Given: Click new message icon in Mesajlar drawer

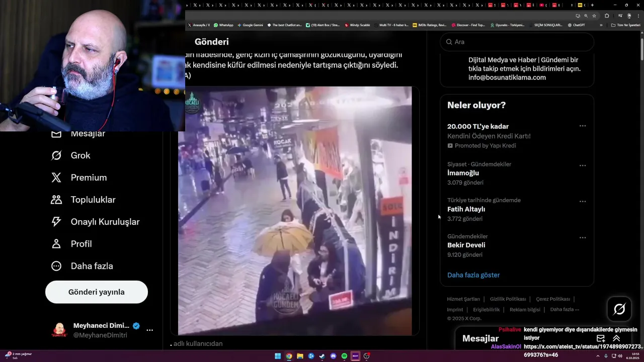Looking at the screenshot, I should point(601,338).
